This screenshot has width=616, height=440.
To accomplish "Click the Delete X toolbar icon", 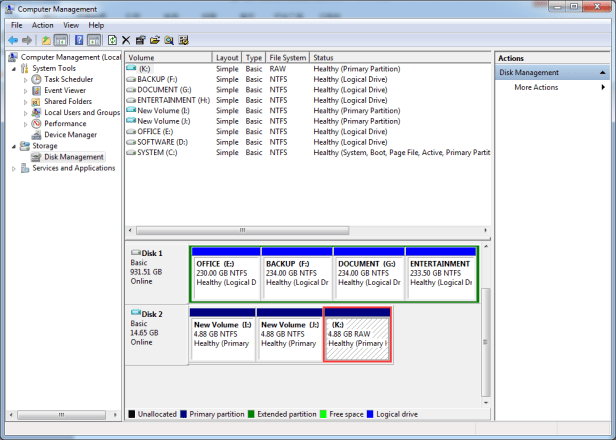I will [x=126, y=40].
